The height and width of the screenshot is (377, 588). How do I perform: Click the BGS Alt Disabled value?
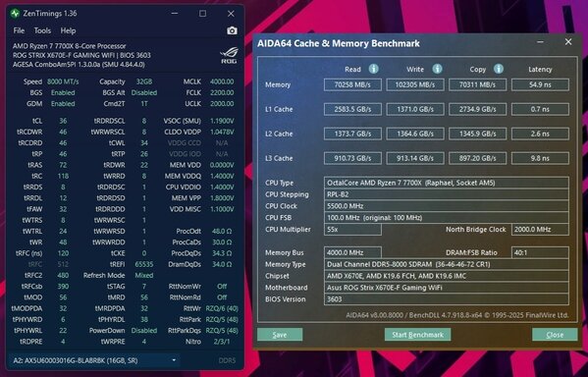click(144, 92)
